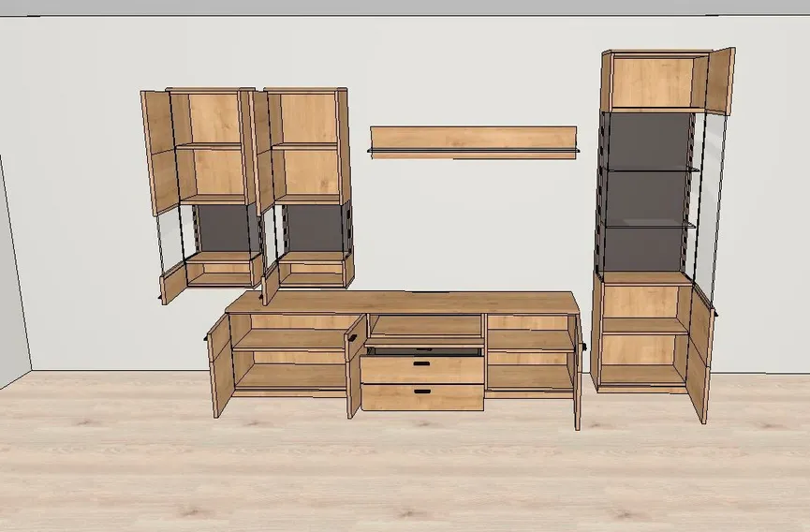The width and height of the screenshot is (810, 532).
Task: Click the open center niche above the drawers
Action: 424,326
